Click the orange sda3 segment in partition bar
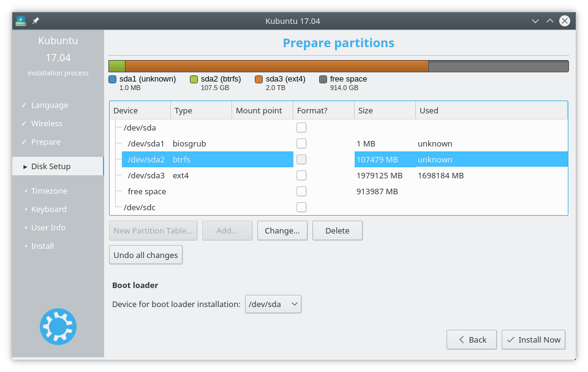 tap(277, 66)
